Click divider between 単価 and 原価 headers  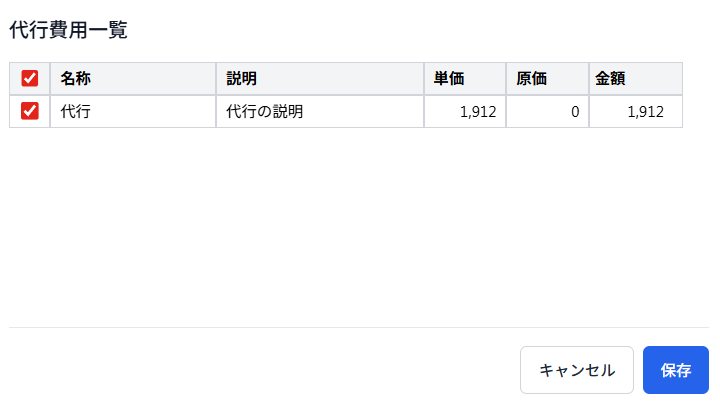tap(506, 78)
